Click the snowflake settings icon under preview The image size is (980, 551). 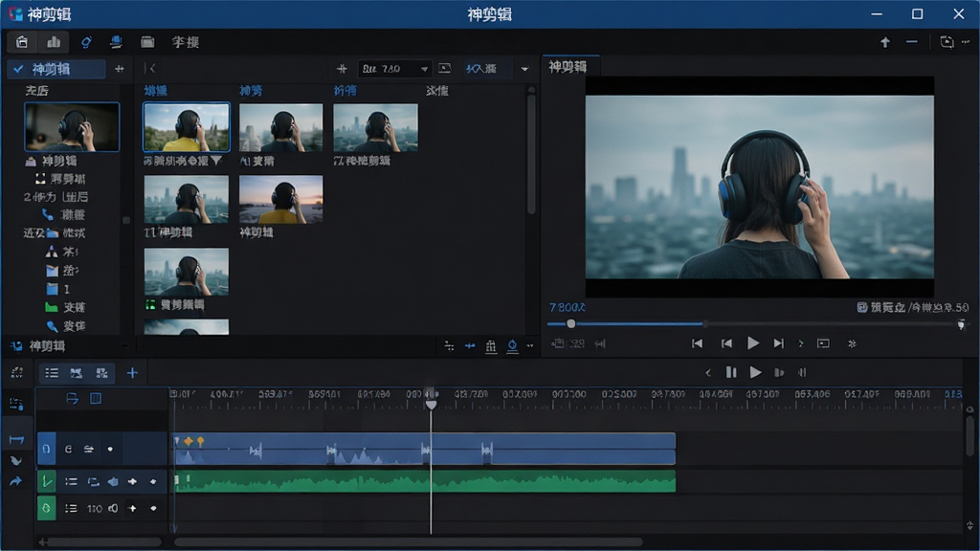pos(851,343)
